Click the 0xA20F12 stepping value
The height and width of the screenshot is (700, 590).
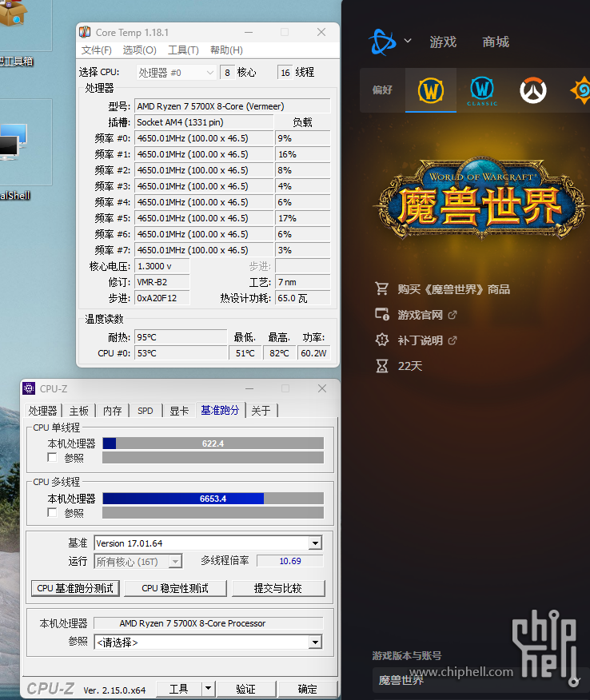(161, 298)
